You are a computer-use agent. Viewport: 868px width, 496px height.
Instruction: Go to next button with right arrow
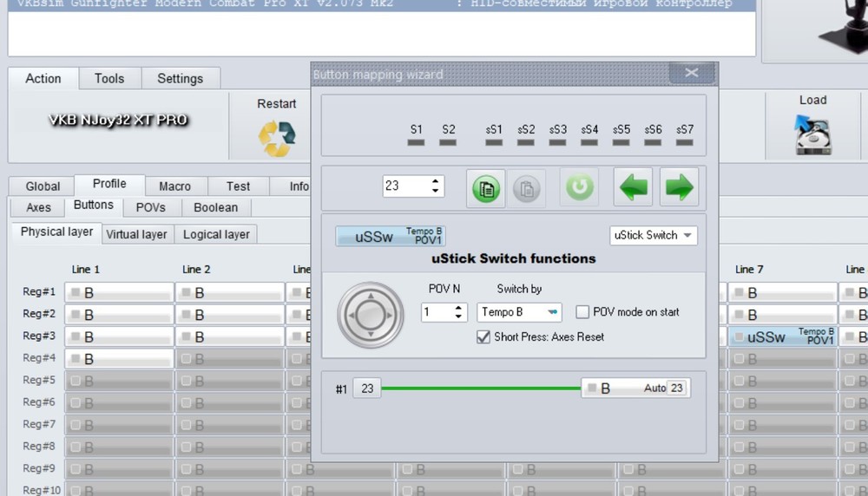[680, 187]
